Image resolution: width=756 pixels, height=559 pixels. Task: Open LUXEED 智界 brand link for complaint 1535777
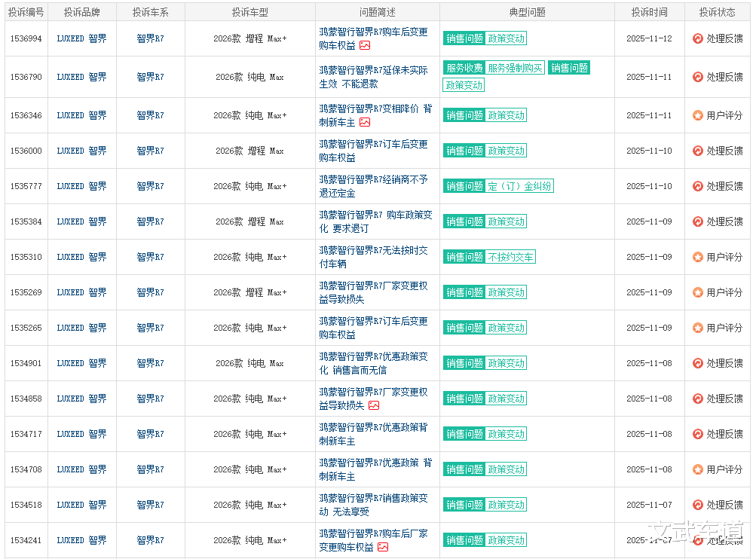[x=81, y=186]
